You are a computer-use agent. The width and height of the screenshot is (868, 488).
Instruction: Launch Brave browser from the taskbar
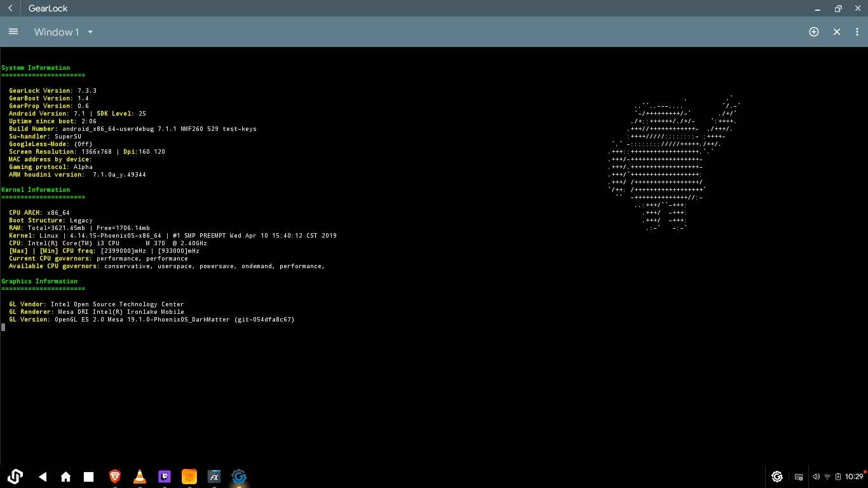pyautogui.click(x=115, y=477)
